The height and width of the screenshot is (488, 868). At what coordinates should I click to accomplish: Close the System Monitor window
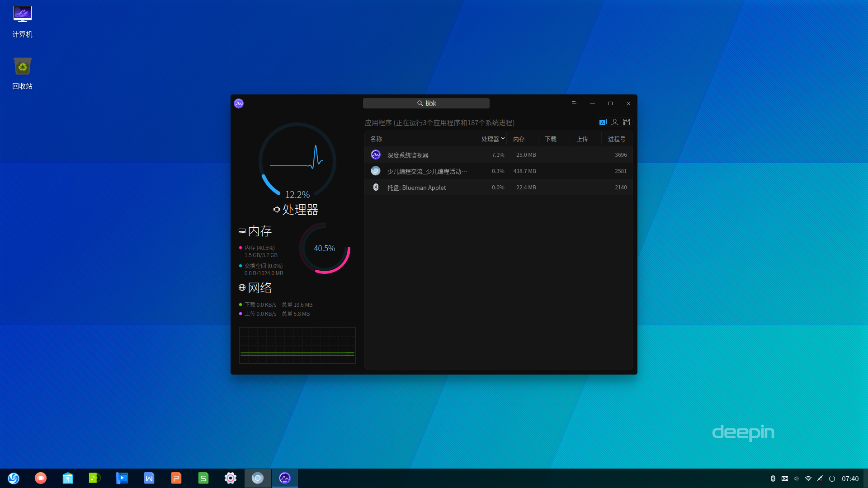[x=628, y=103]
